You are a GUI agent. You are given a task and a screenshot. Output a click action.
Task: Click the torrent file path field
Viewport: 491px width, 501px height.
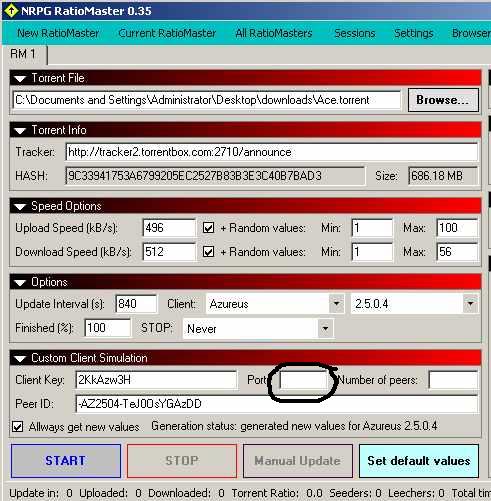pos(207,100)
